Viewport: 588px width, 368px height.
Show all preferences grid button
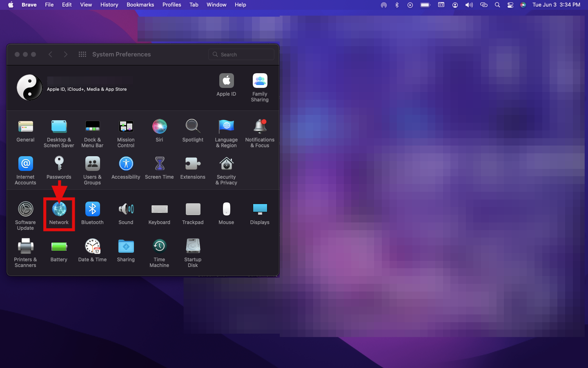point(82,54)
